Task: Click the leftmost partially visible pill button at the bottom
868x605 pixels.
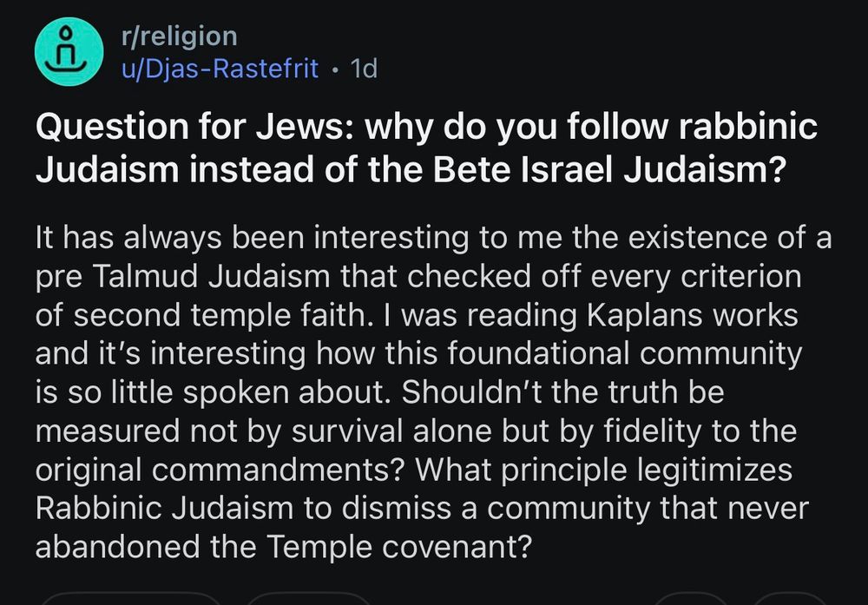Action: 130,598
